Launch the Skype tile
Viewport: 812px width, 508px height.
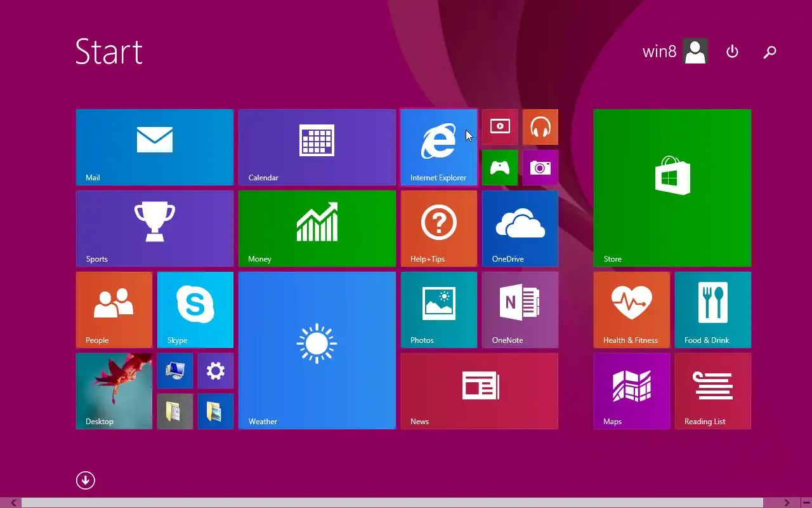(x=195, y=310)
